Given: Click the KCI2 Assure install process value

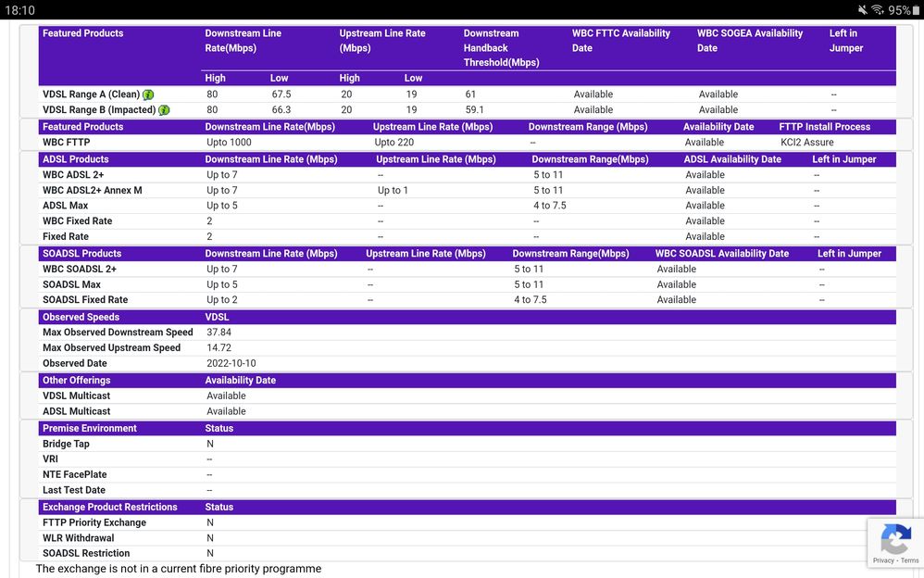Looking at the screenshot, I should pyautogui.click(x=806, y=143).
